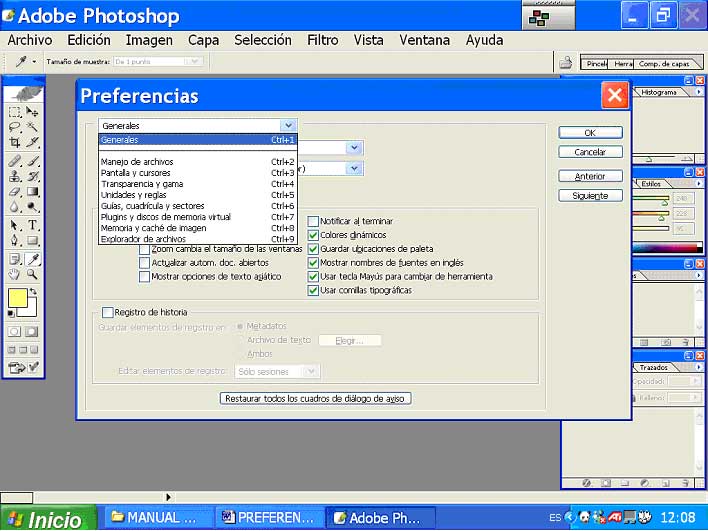The height and width of the screenshot is (531, 708).
Task: Select the Dodge tool
Action: point(32,207)
